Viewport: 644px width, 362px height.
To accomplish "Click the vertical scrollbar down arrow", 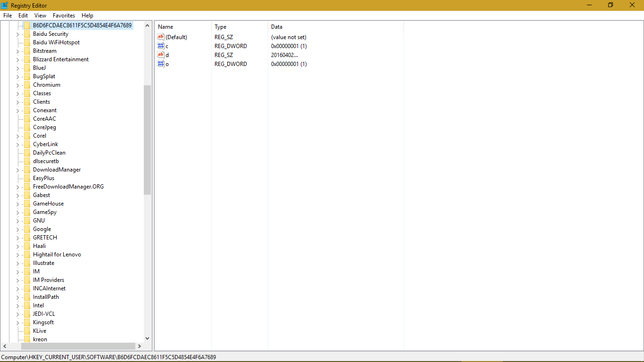I will tap(147, 338).
